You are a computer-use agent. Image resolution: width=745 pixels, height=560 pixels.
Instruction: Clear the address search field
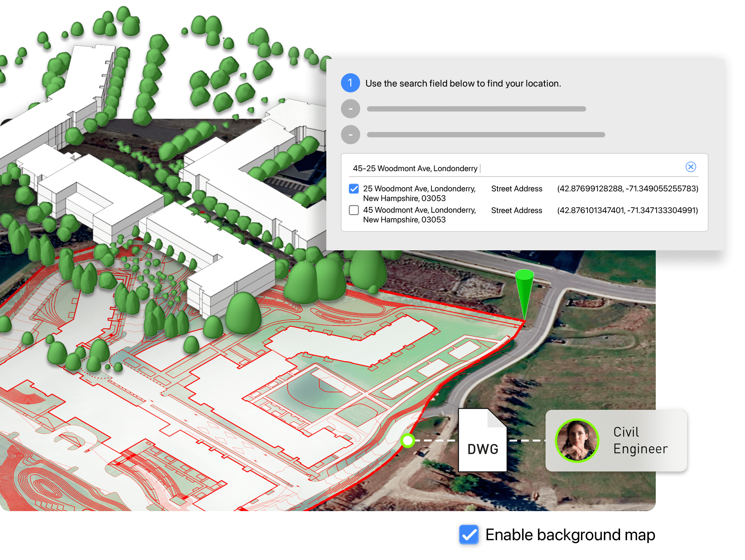click(x=691, y=167)
